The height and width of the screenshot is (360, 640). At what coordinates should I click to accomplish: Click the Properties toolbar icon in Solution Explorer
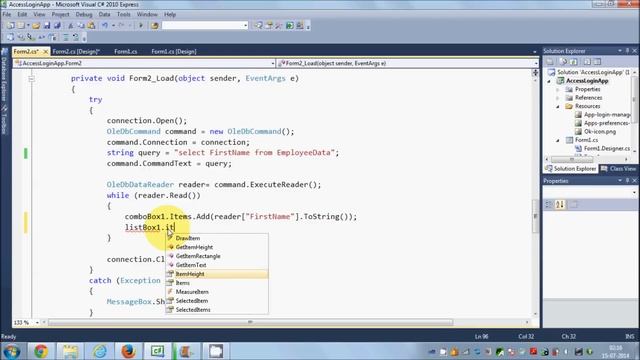pos(550,62)
